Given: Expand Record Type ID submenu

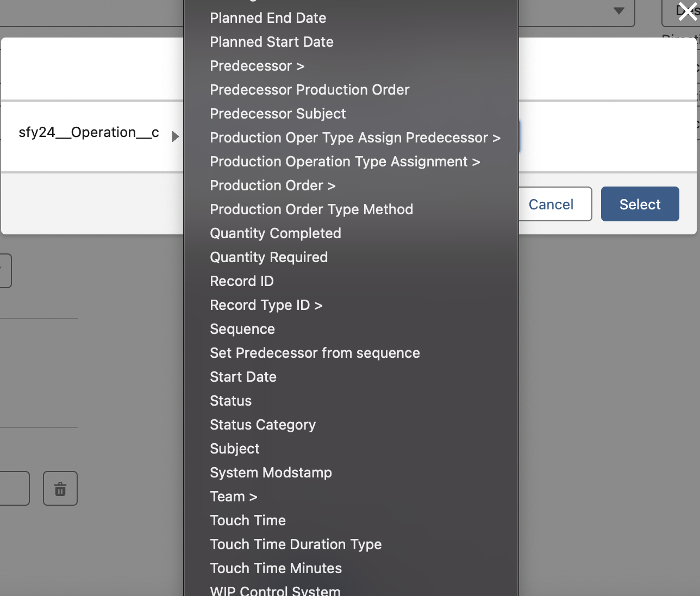Looking at the screenshot, I should click(266, 305).
